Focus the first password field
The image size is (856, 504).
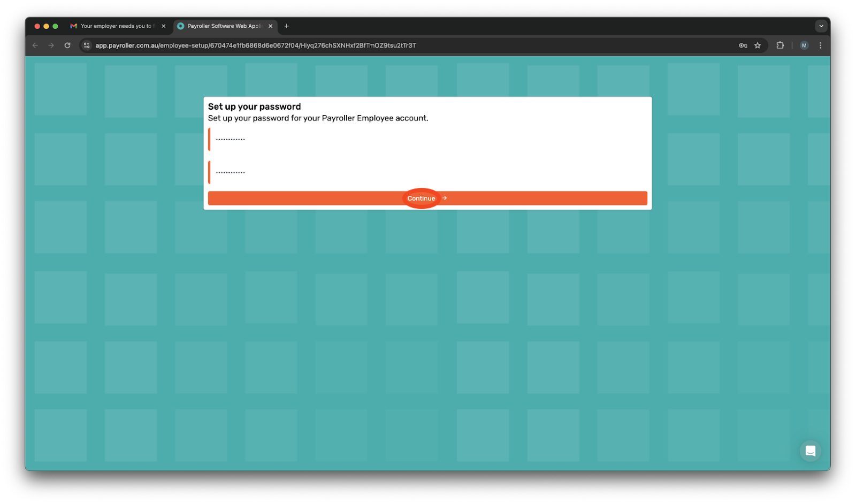coord(427,139)
